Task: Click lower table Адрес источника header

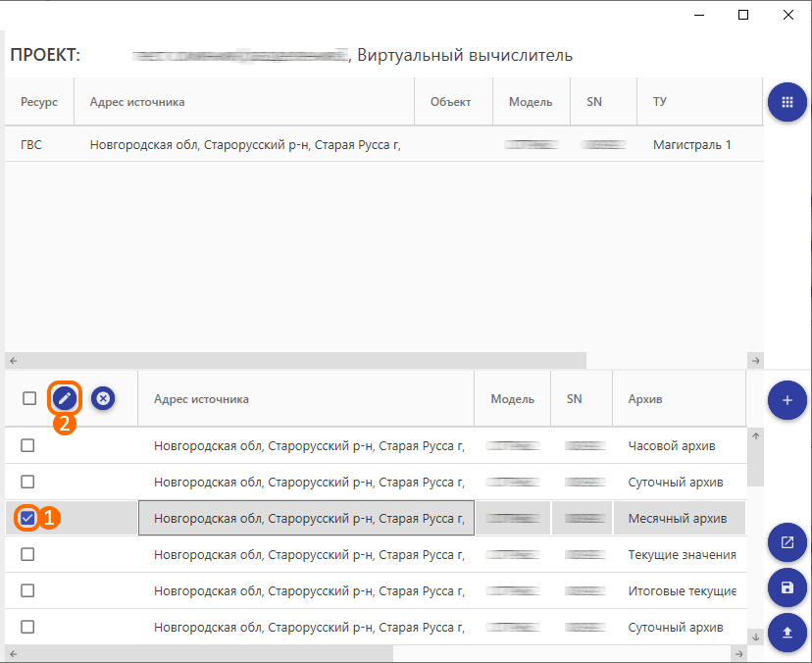Action: 306,399
